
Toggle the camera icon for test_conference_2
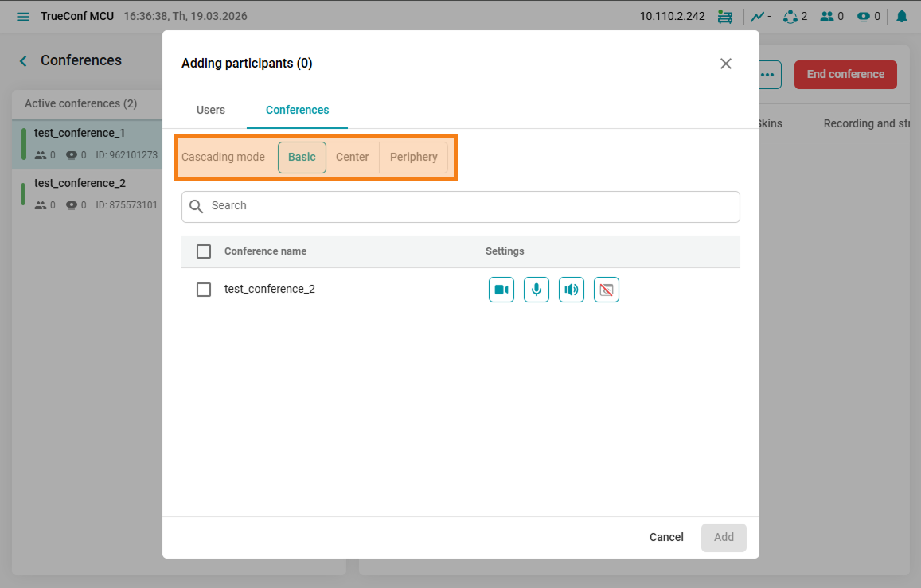coord(501,290)
